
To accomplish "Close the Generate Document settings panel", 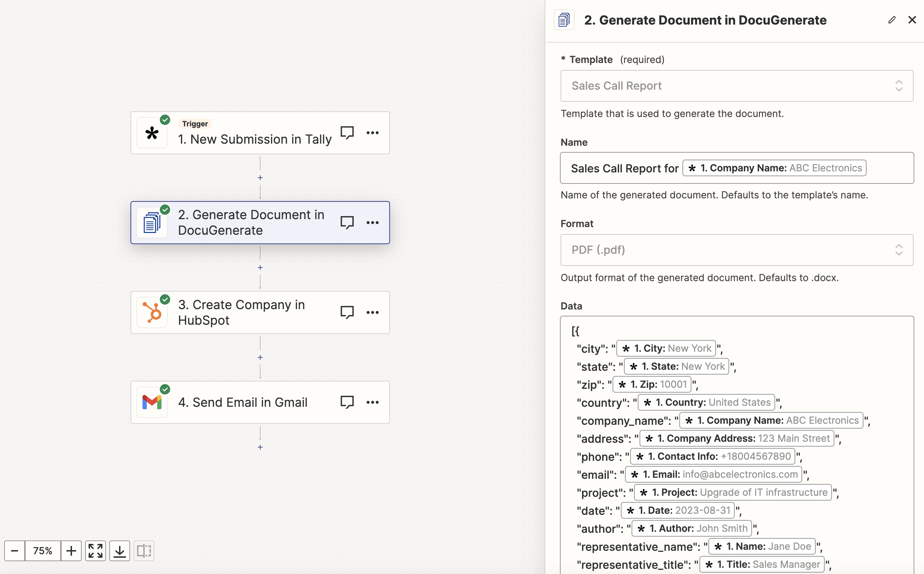I will pos(912,20).
